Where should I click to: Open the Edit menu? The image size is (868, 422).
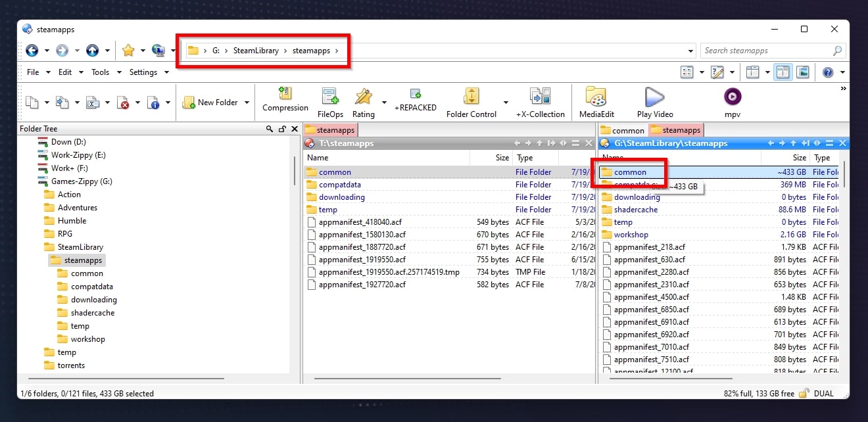65,72
